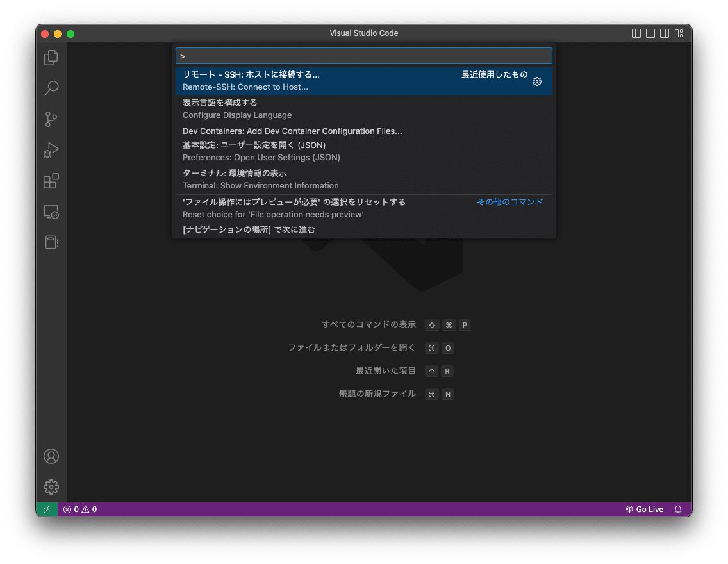
Task: Open the Source Control view
Action: 51,119
